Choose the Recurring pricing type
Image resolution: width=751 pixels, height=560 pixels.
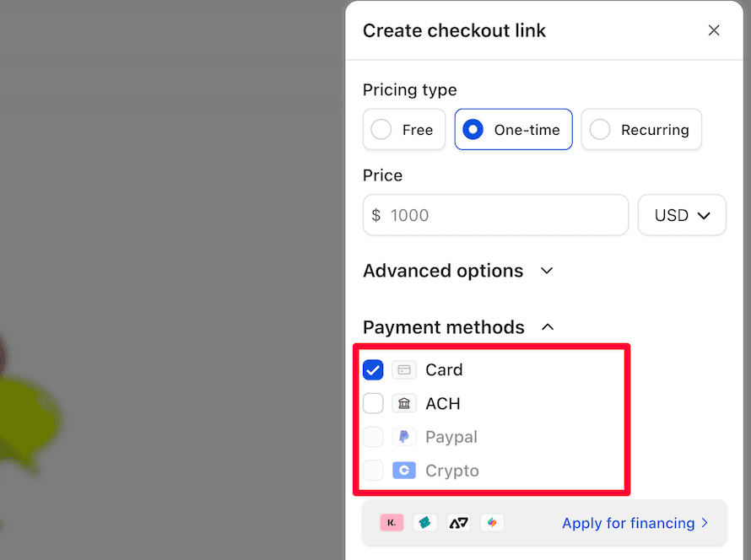(641, 130)
